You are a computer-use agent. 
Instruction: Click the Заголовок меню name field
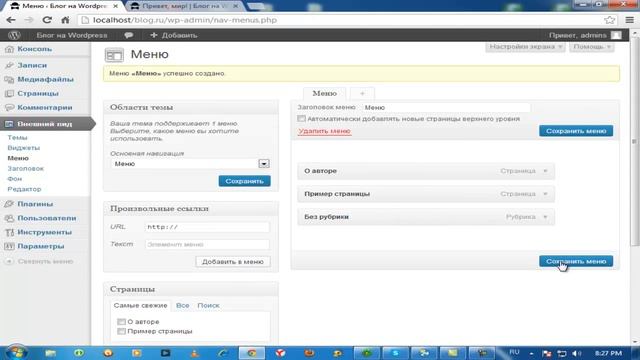tap(446, 107)
